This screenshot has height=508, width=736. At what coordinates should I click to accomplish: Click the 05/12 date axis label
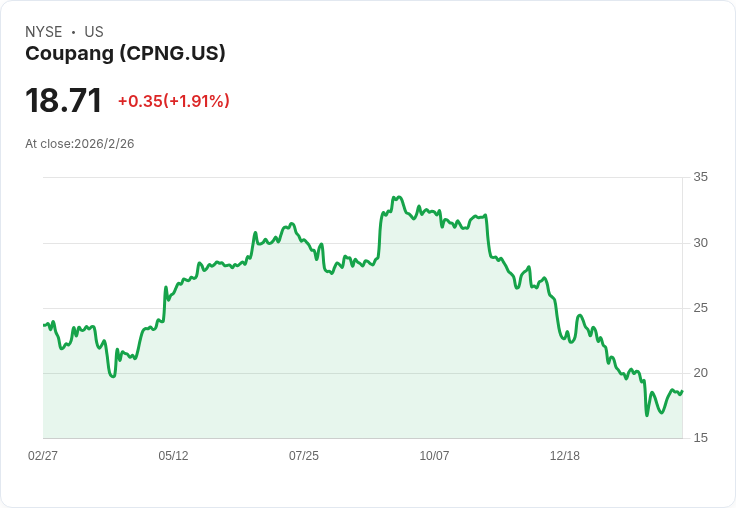click(173, 455)
